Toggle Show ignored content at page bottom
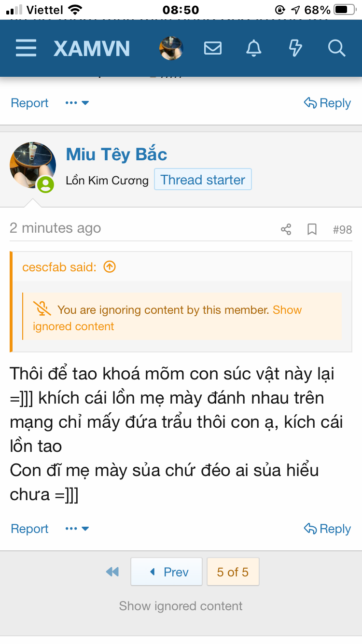 (x=181, y=606)
